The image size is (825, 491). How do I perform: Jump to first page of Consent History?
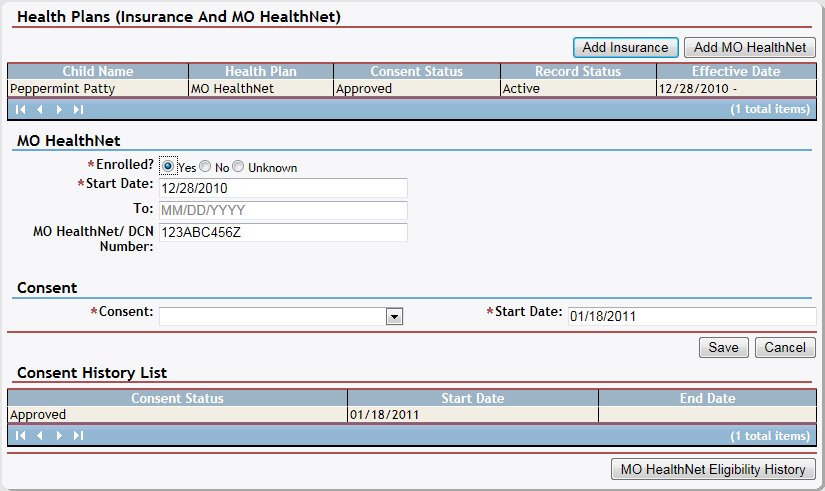coord(20,435)
